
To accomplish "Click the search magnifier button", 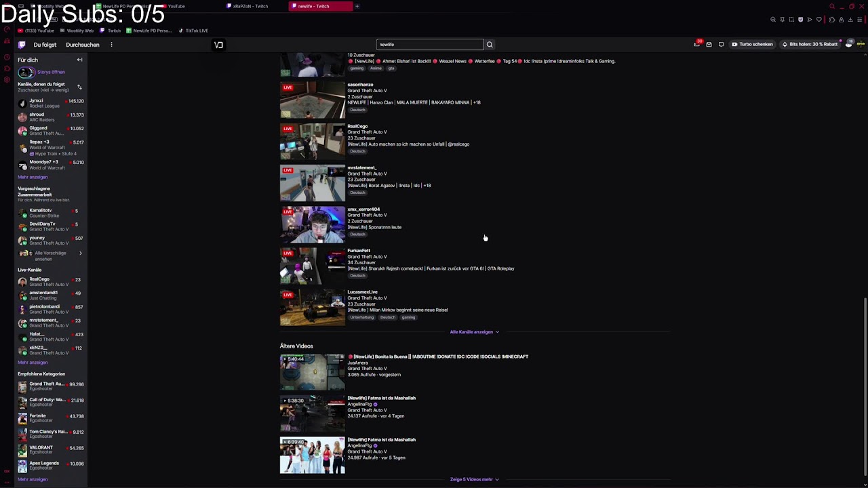I will pyautogui.click(x=490, y=45).
